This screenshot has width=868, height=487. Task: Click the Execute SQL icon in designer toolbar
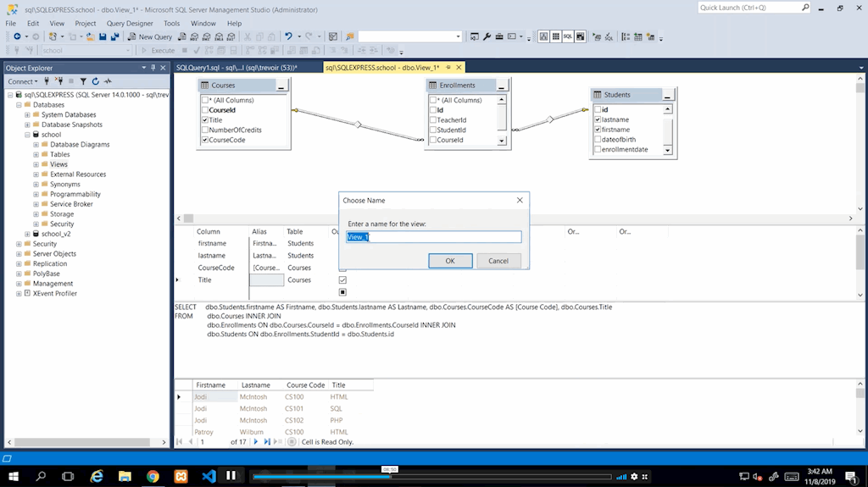pyautogui.click(x=596, y=36)
